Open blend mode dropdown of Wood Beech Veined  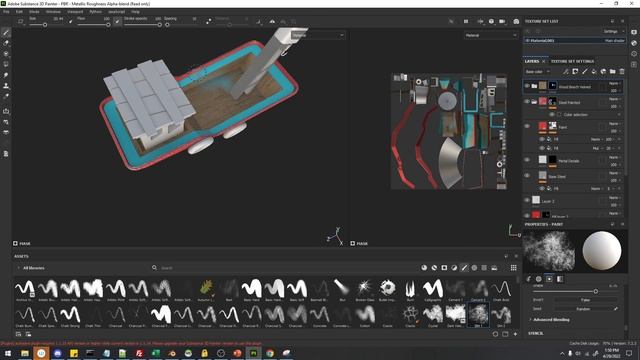(615, 83)
